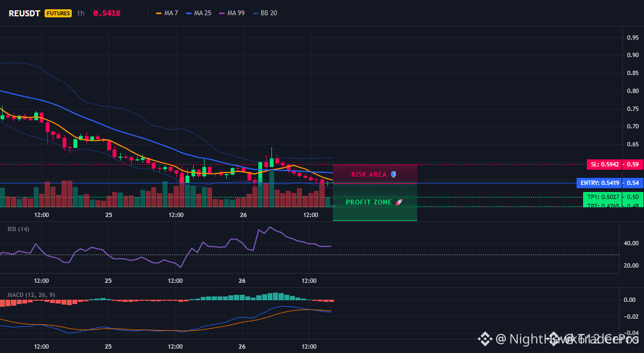Viewport: 644px width, 353px height.
Task: Click the tall green candle after 26
Action: [x=261, y=172]
